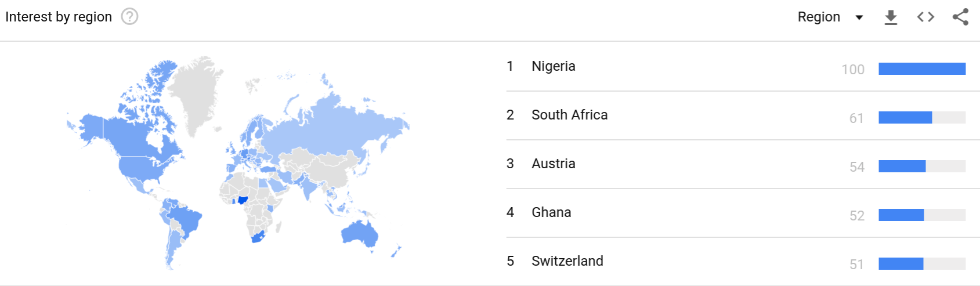Viewport: 980px width, 286px height.
Task: Click Australia on the world map
Action: (359, 233)
